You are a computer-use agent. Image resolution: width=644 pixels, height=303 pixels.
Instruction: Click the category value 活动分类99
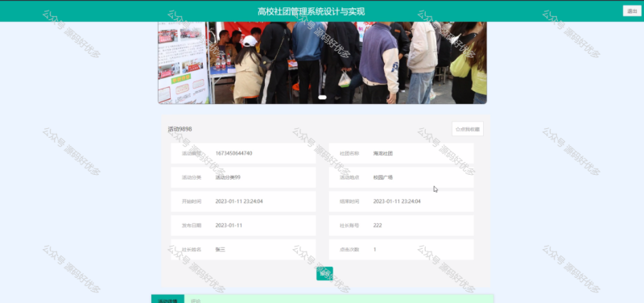(x=228, y=177)
